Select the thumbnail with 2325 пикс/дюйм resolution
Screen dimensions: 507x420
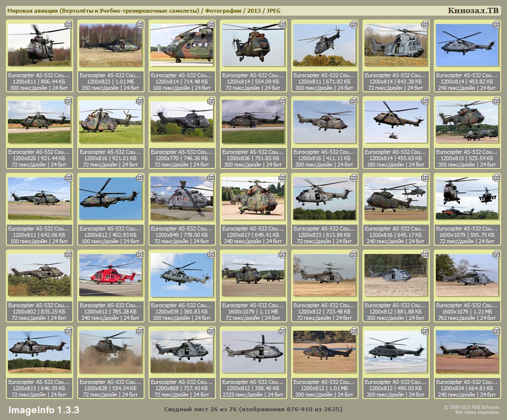coord(253,352)
